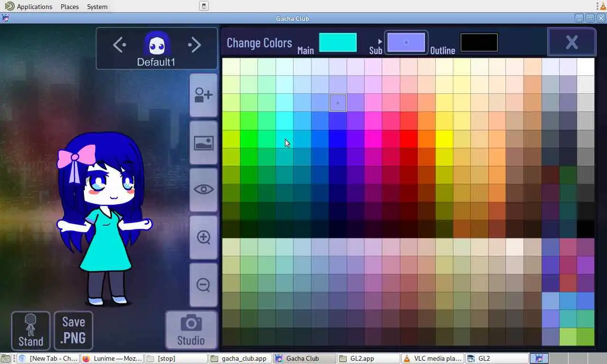Zoom in with the magnifier plus button
Viewport: 607px width, 364px height.
click(x=203, y=237)
